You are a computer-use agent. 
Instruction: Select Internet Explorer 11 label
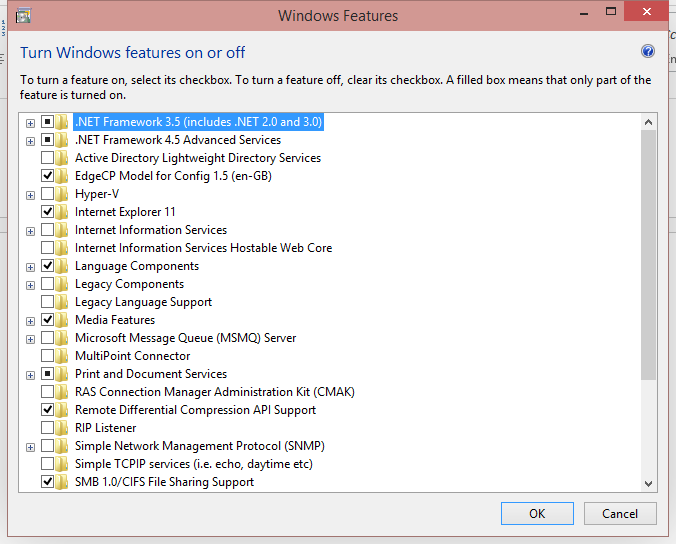[125, 212]
